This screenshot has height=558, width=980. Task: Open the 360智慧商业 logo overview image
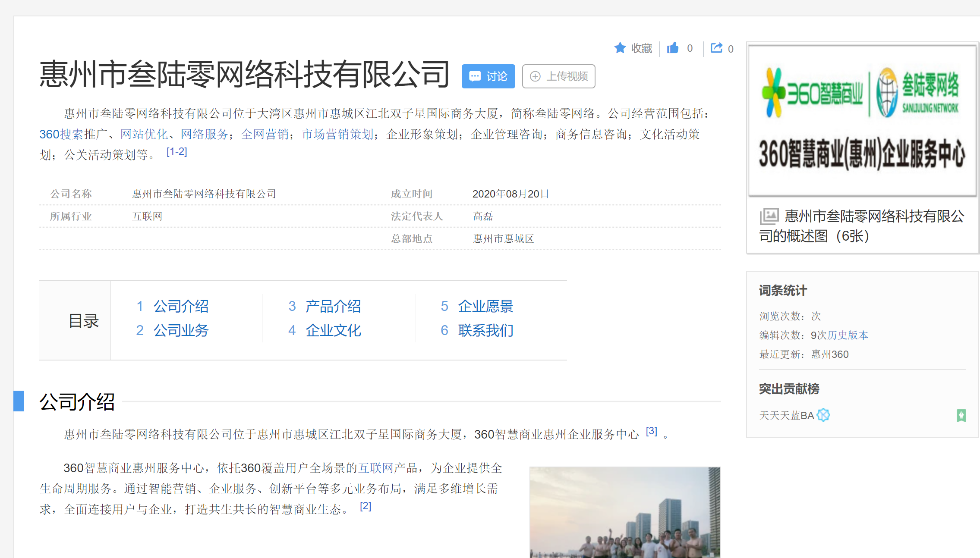862,120
